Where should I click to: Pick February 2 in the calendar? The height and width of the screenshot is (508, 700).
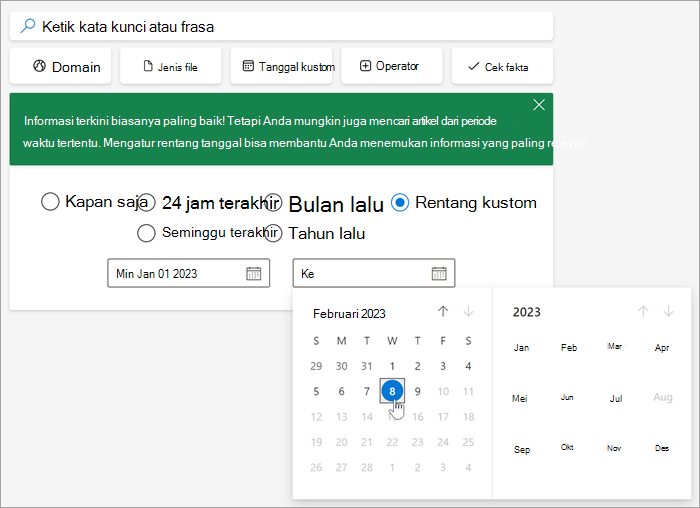point(417,366)
